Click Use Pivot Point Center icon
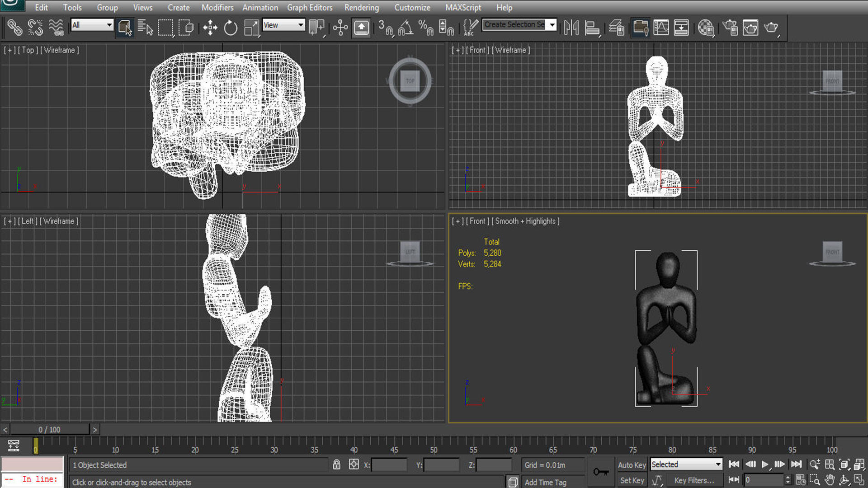Image resolution: width=868 pixels, height=488 pixels. (317, 28)
